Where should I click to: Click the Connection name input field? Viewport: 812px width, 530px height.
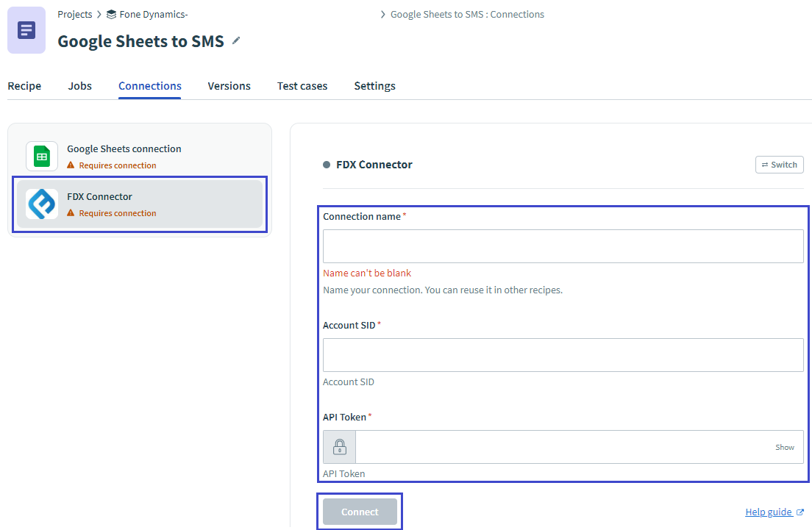point(563,246)
